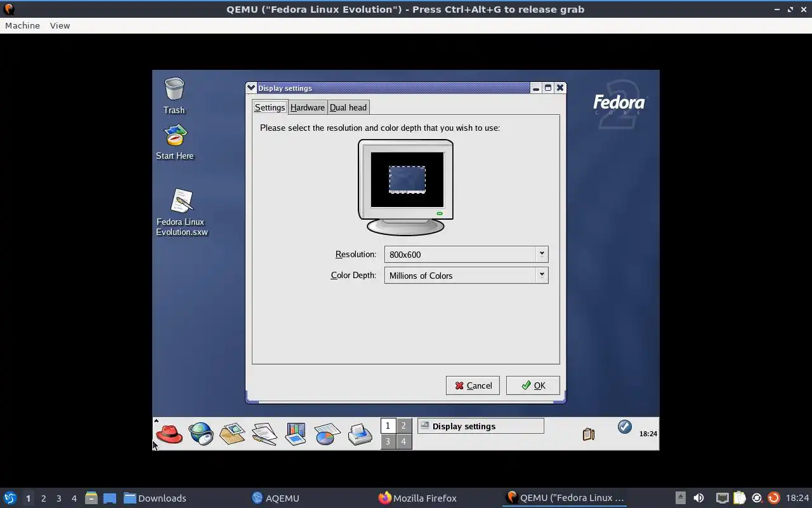The width and height of the screenshot is (812, 508).
Task: Switch to workspace 4 in Fedora pager
Action: coord(404,441)
